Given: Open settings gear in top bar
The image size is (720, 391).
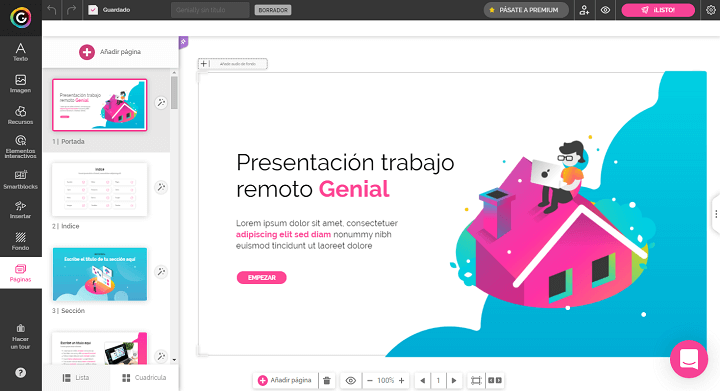Looking at the screenshot, I should [710, 10].
